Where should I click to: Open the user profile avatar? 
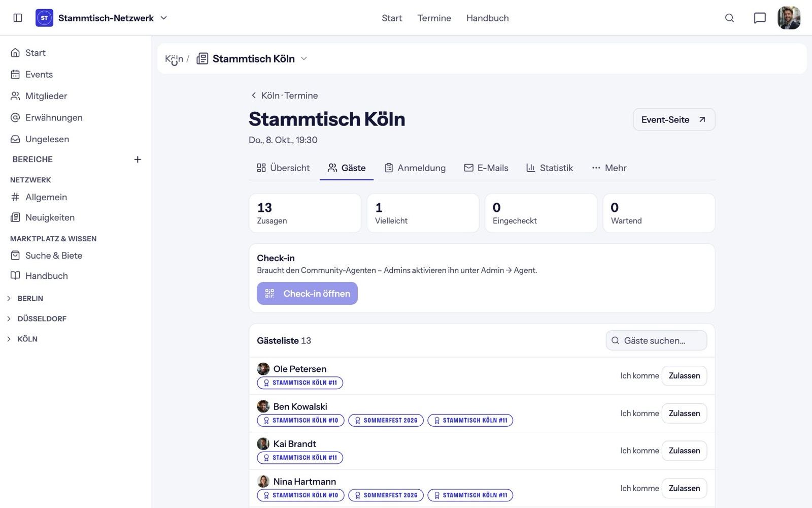click(x=789, y=18)
